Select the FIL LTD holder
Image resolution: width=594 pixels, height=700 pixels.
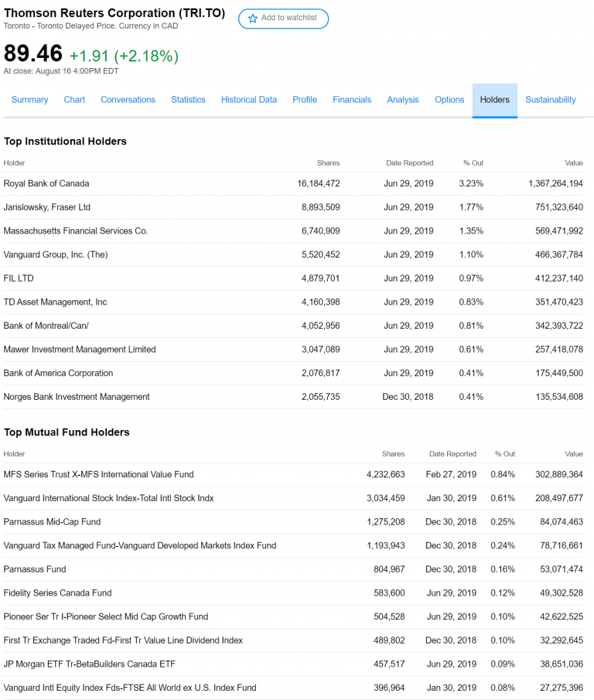pyautogui.click(x=19, y=278)
